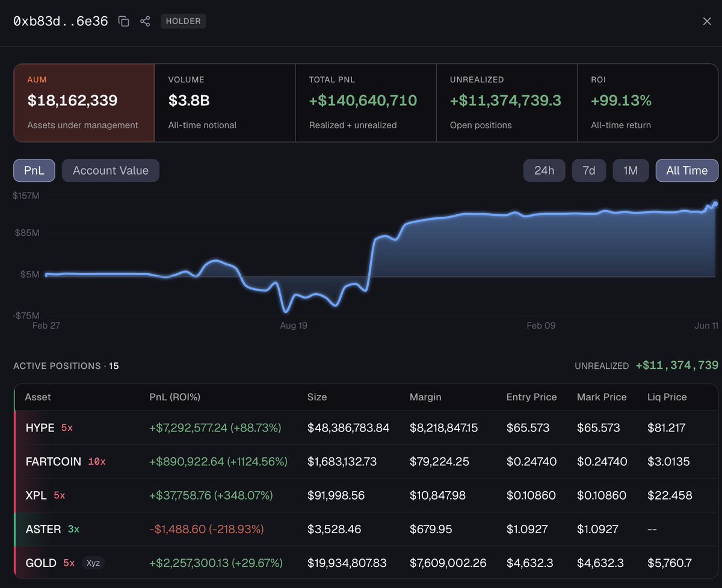Screen dimensions: 722x588
Task: Switch chart to Account Value view
Action: (111, 170)
